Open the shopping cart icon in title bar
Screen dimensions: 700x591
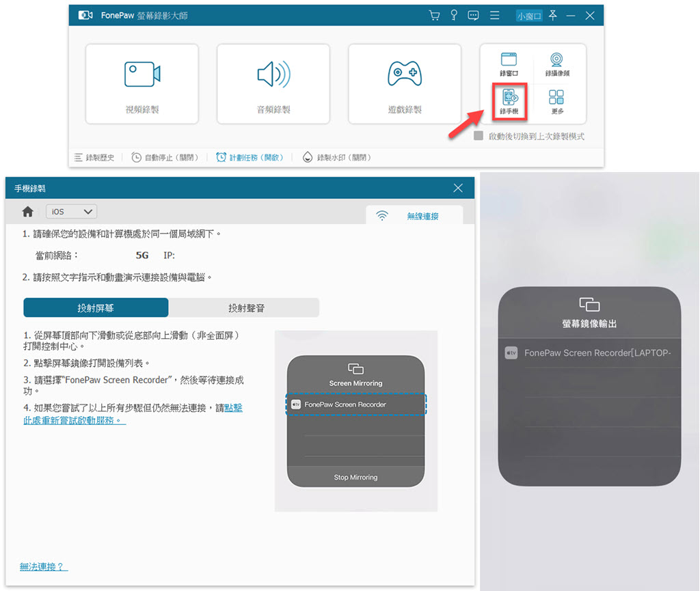[x=434, y=16]
